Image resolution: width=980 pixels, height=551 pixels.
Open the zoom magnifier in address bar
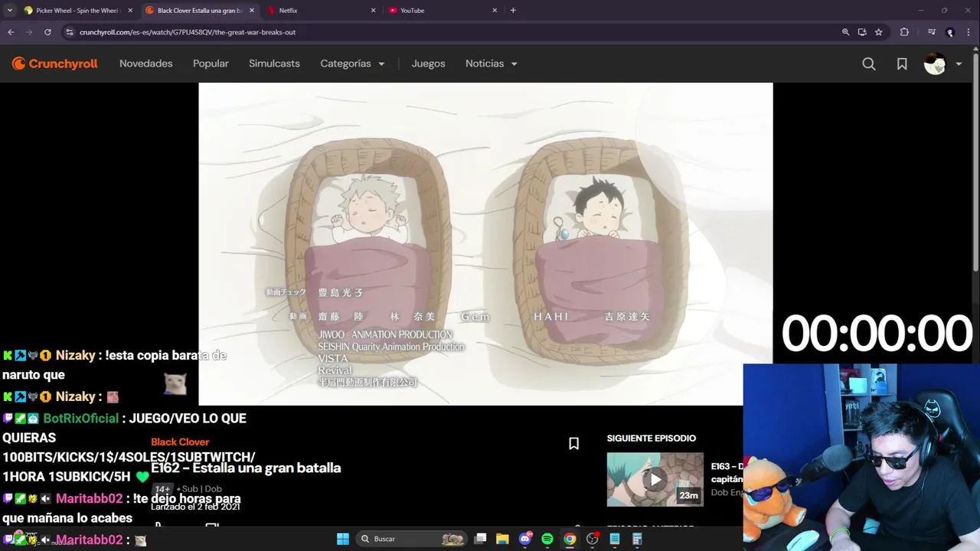pyautogui.click(x=845, y=32)
